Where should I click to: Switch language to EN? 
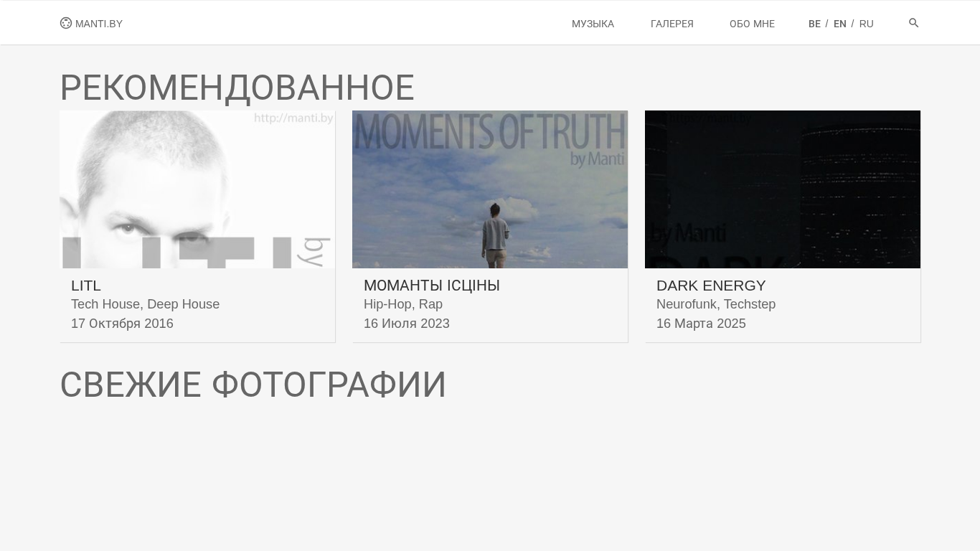[840, 24]
